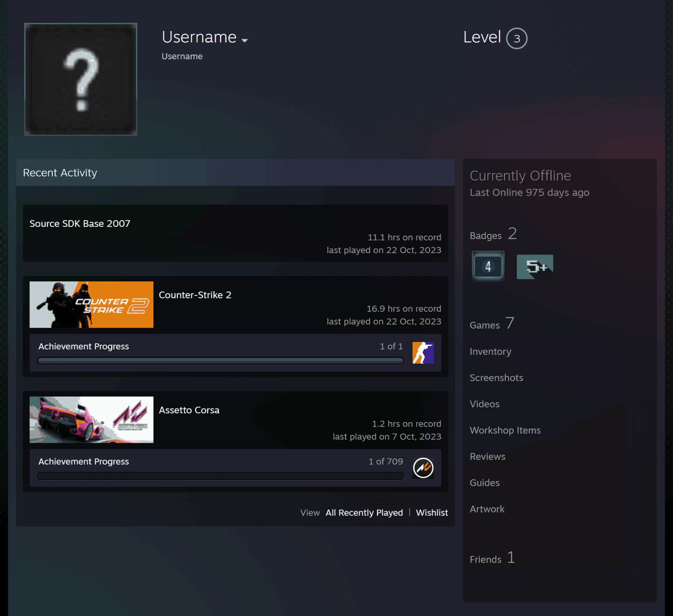Open Workshop Items page
Viewport: 673px width, 616px height.
pyautogui.click(x=505, y=430)
